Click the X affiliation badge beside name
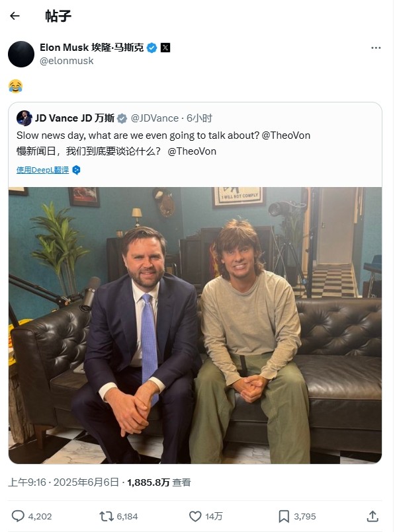395x532 pixels. point(165,48)
